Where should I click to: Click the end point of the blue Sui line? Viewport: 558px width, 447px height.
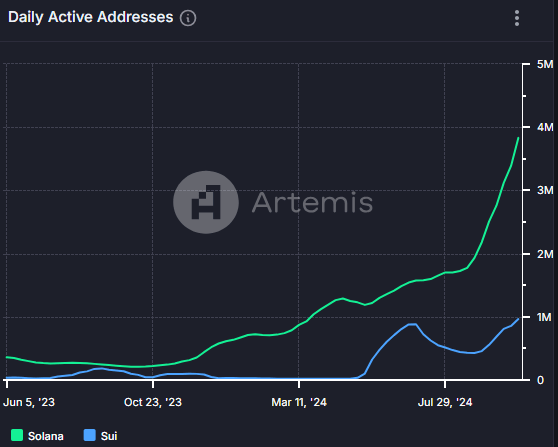click(x=518, y=319)
